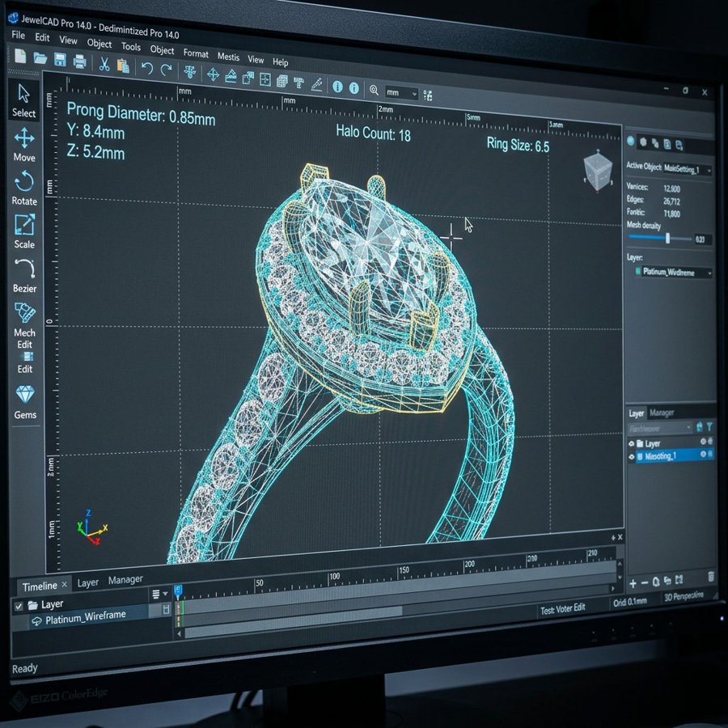This screenshot has width=728, height=728.
Task: Create a new file from toolbar
Action: pos(20,56)
